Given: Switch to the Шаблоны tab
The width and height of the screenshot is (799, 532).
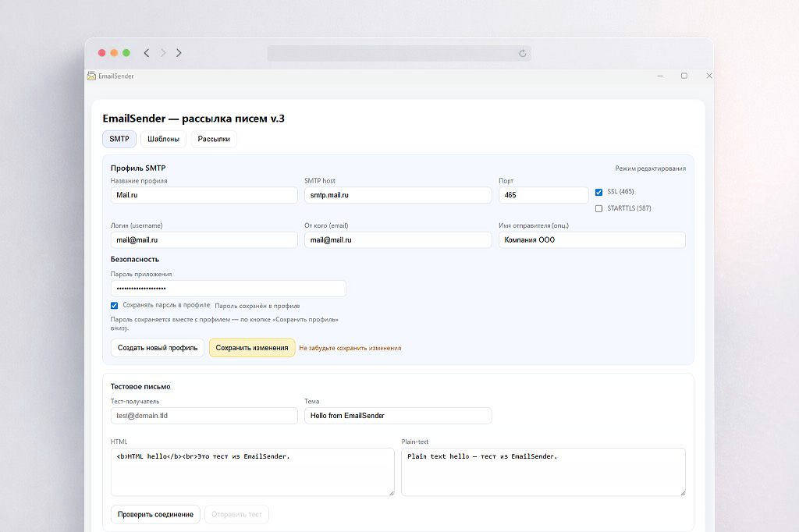Looking at the screenshot, I should pyautogui.click(x=164, y=139).
